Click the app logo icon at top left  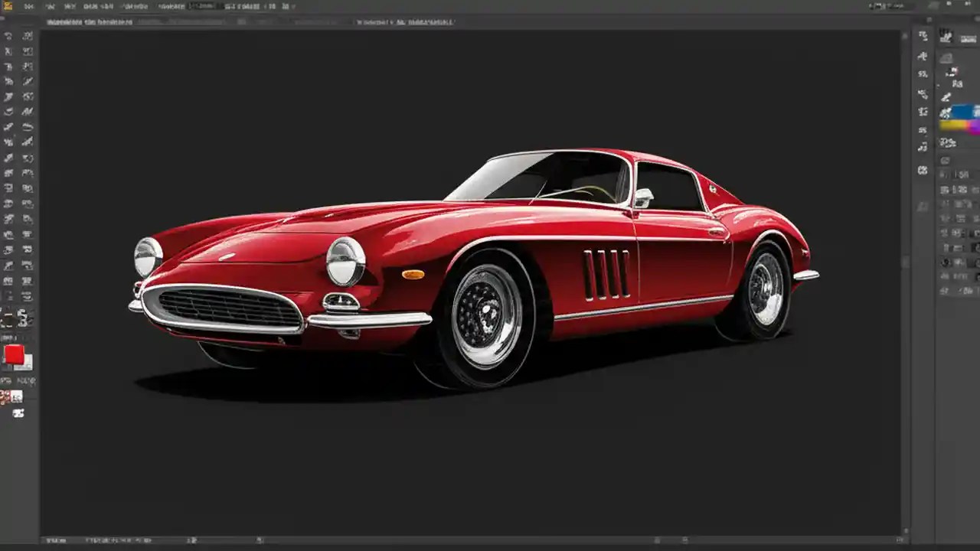point(9,5)
